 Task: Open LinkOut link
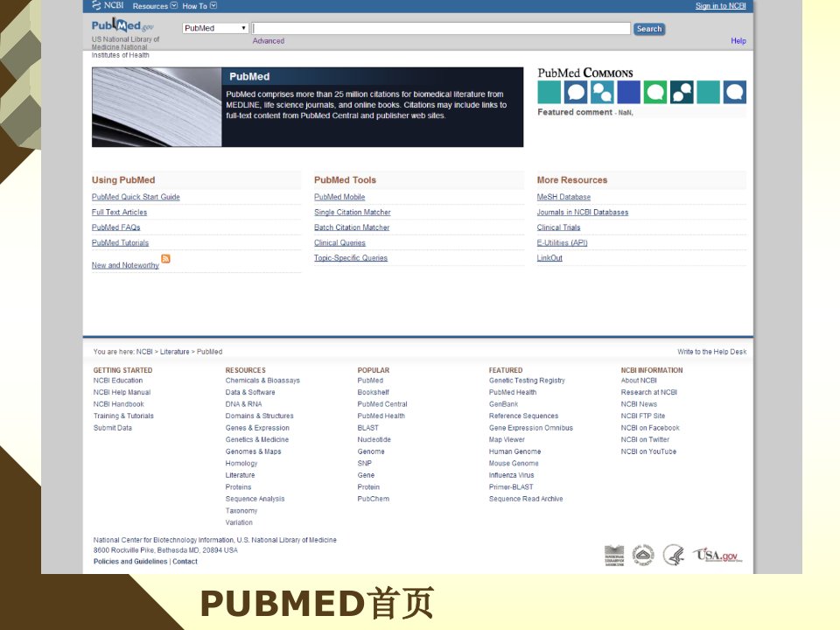(549, 257)
